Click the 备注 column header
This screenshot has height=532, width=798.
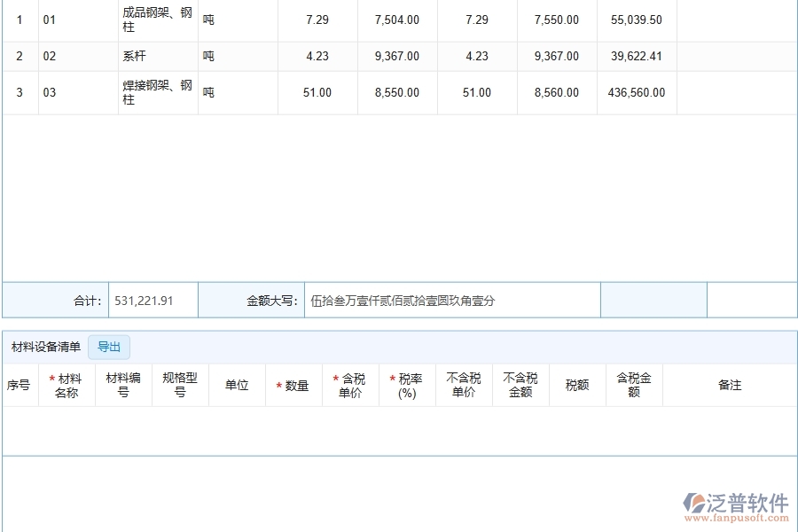(730, 385)
